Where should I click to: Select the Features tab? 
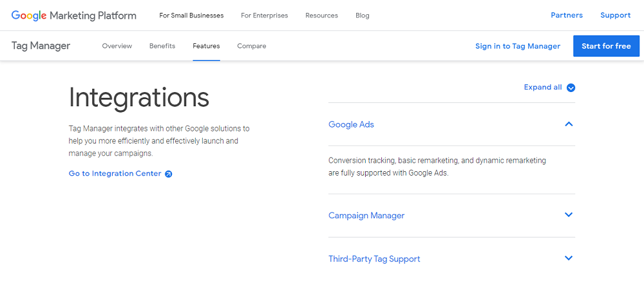click(x=206, y=46)
